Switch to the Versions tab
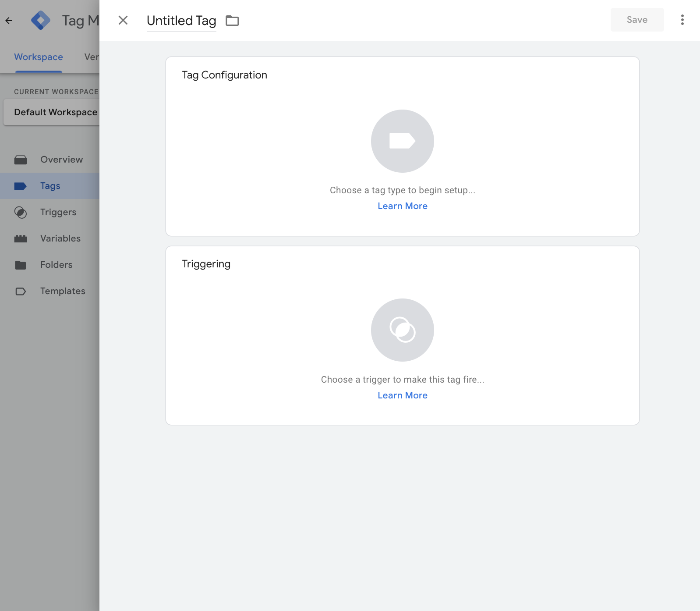The image size is (700, 611). point(92,57)
